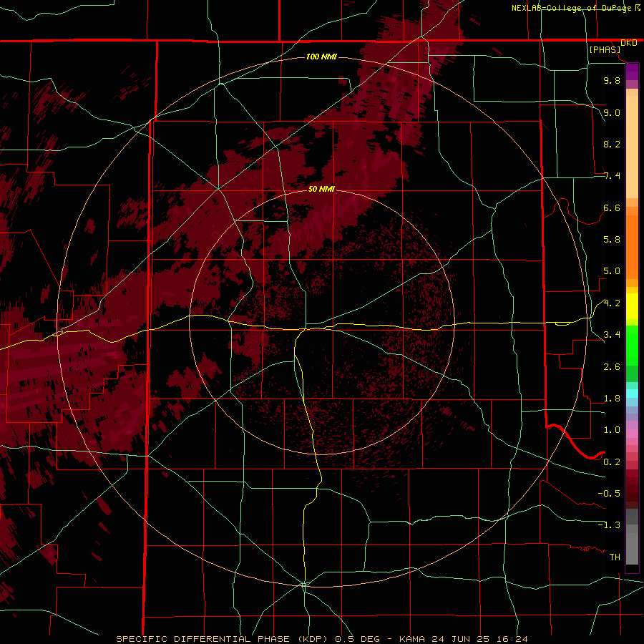The height and width of the screenshot is (644, 644).
Task: Click the 8.2 legend value
Action: click(x=612, y=144)
